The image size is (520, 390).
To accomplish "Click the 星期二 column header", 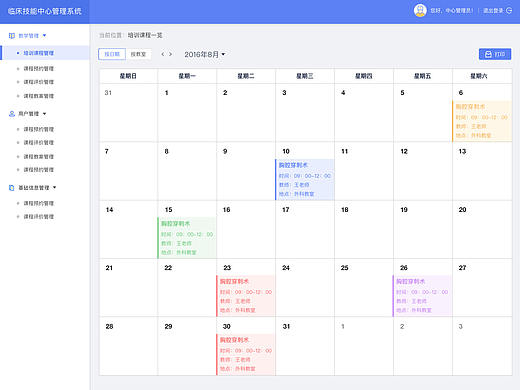I will point(246,76).
